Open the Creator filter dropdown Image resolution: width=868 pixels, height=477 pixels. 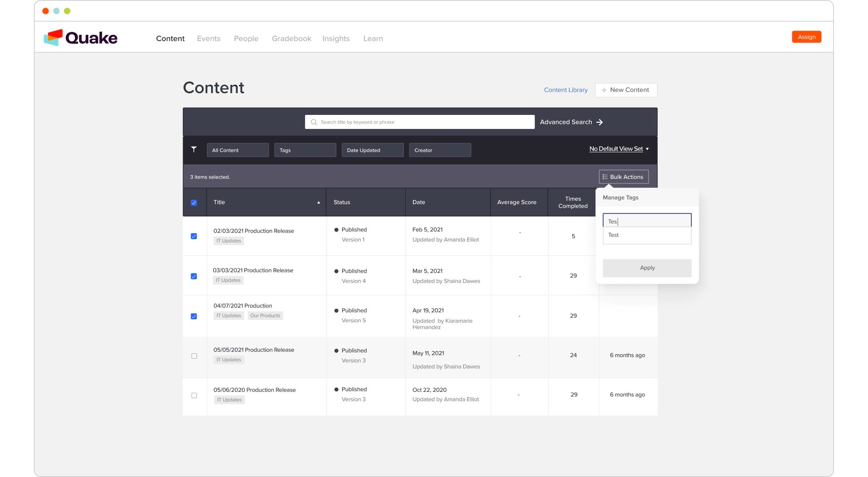440,150
